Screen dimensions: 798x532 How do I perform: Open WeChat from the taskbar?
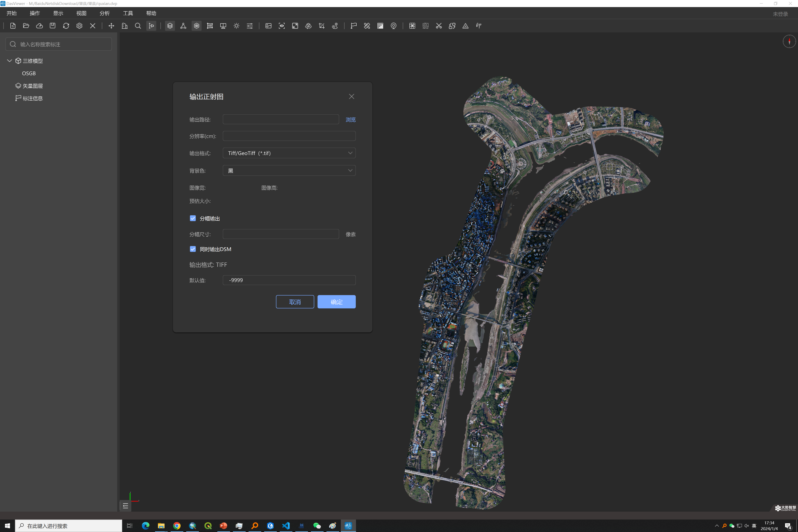coord(317,526)
